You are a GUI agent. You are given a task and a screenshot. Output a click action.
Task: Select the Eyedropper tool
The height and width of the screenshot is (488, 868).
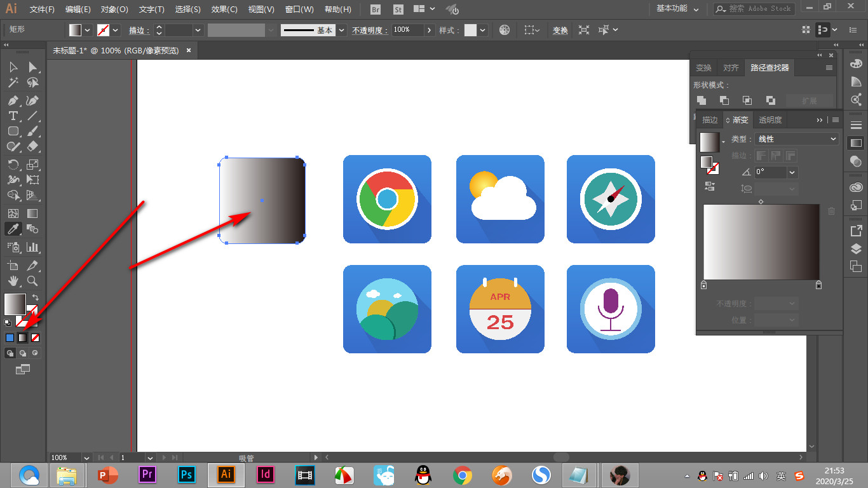pos(13,229)
